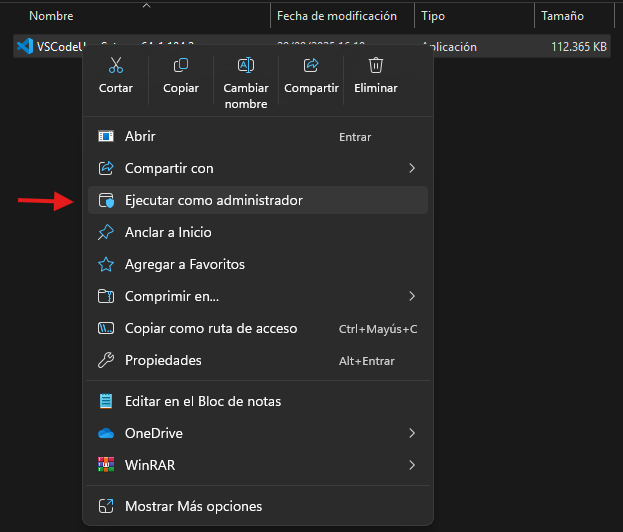Viewport: 623px width, 532px height.
Task: Click the Compartir share icon
Action: coord(311,66)
